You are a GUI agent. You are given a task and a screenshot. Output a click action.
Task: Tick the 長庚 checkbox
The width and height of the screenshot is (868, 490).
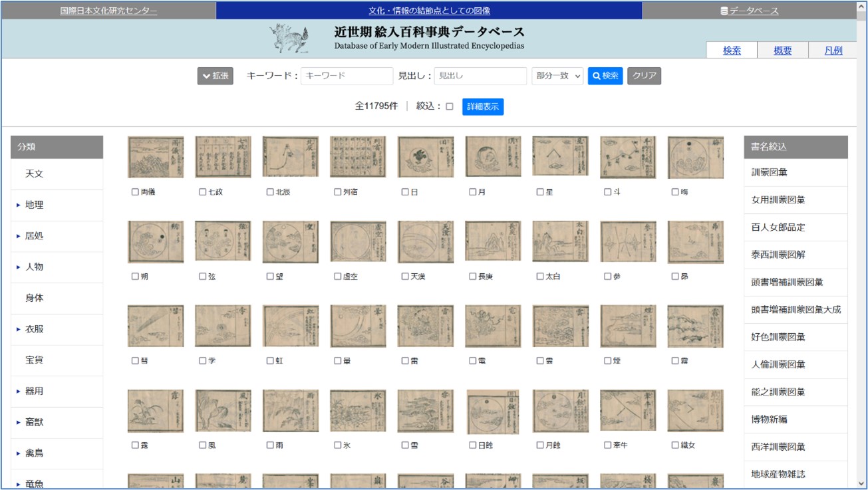pyautogui.click(x=473, y=277)
